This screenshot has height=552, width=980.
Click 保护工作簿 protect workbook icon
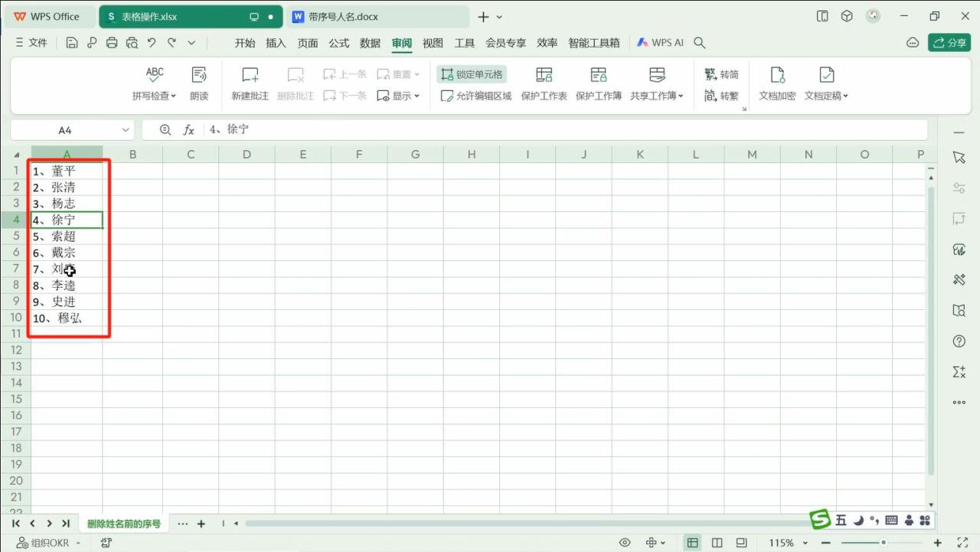599,75
